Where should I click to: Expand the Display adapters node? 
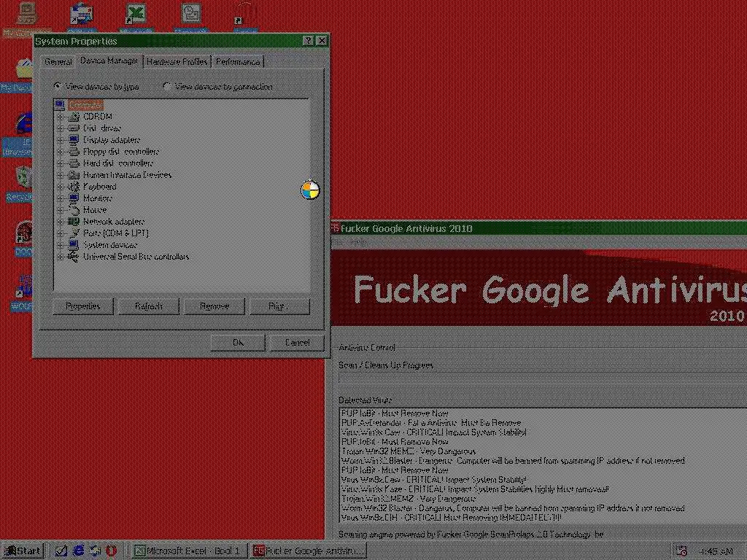[61, 140]
